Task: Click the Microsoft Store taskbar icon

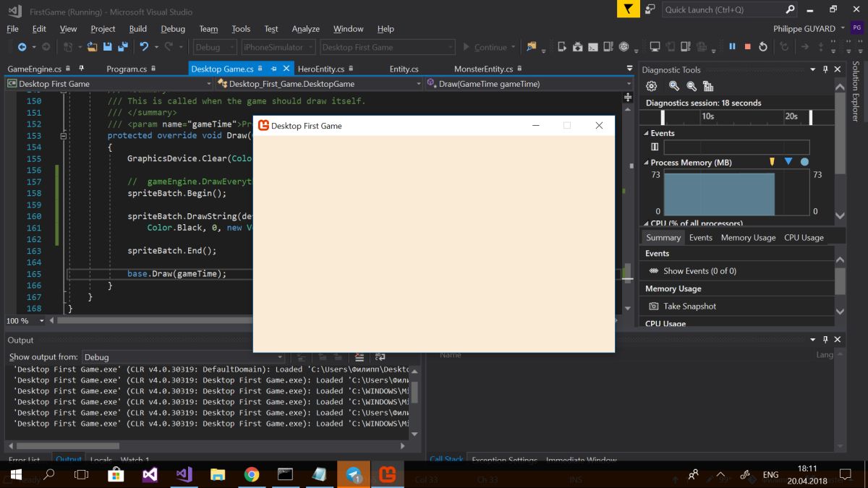Action: [x=116, y=474]
